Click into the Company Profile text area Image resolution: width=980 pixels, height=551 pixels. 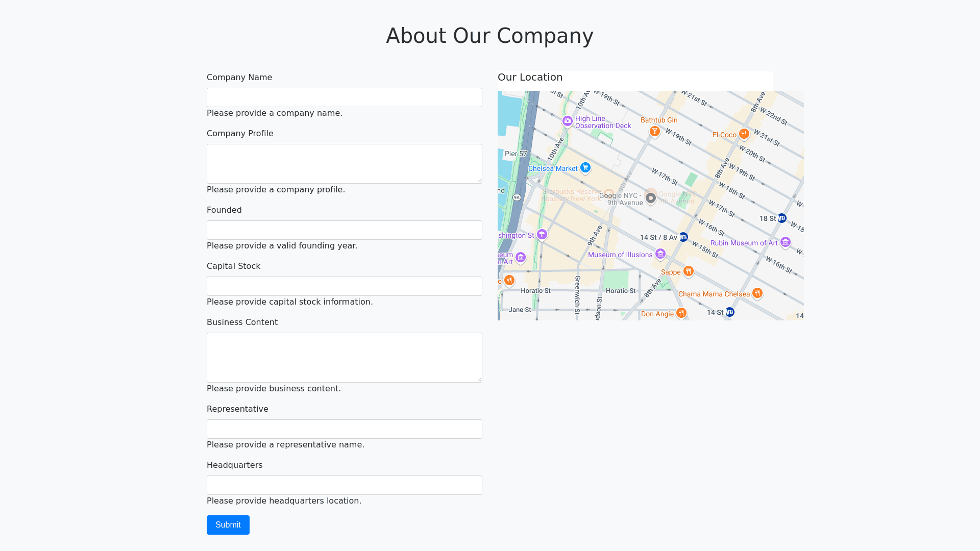pos(345,164)
